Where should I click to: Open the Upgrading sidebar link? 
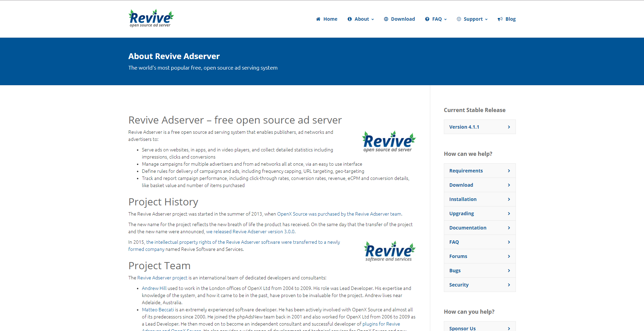pos(480,214)
